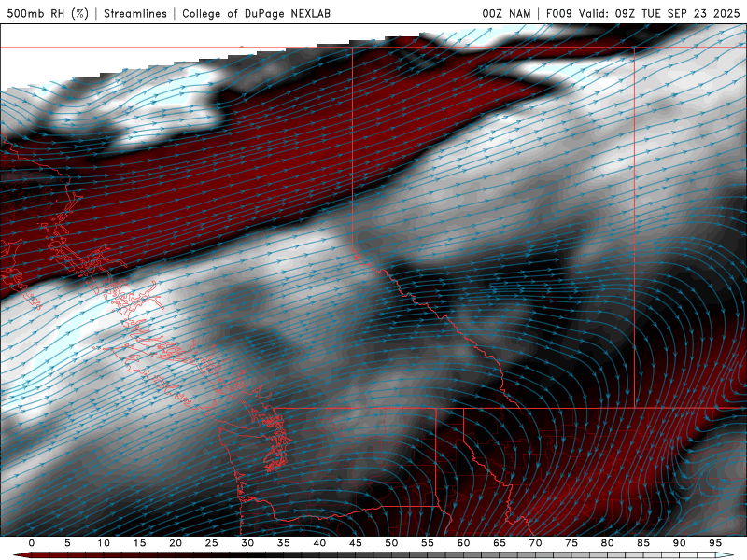Image resolution: width=747 pixels, height=560 pixels.
Task: Click the 60 label on the legend
Action: pos(463,543)
